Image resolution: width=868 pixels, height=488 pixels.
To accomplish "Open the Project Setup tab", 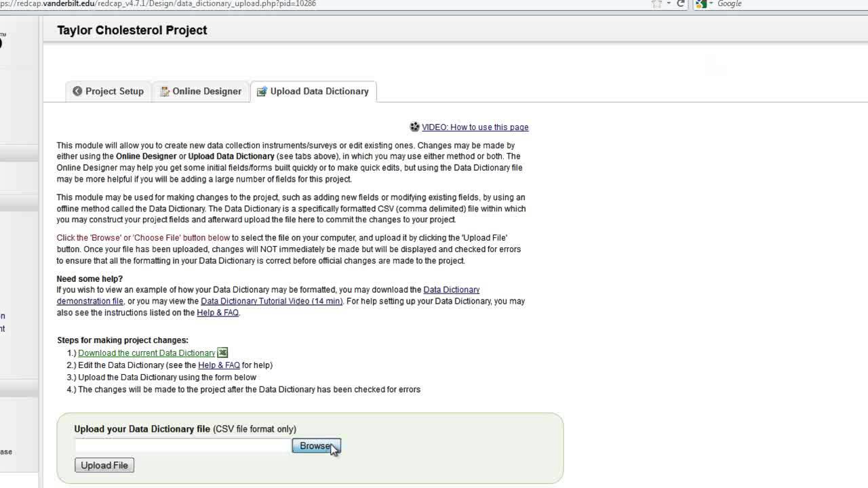I will (x=108, y=91).
